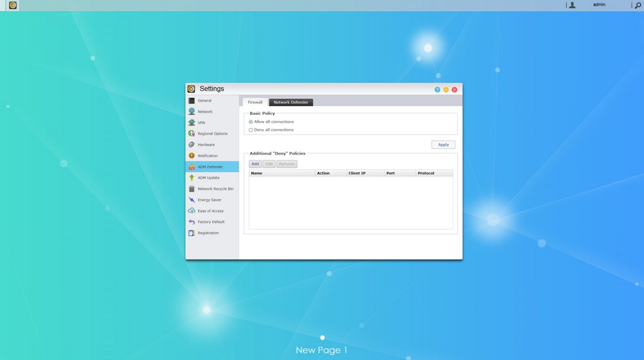Open Energy Saver label
Viewport: 644px width, 360px height.
click(209, 200)
